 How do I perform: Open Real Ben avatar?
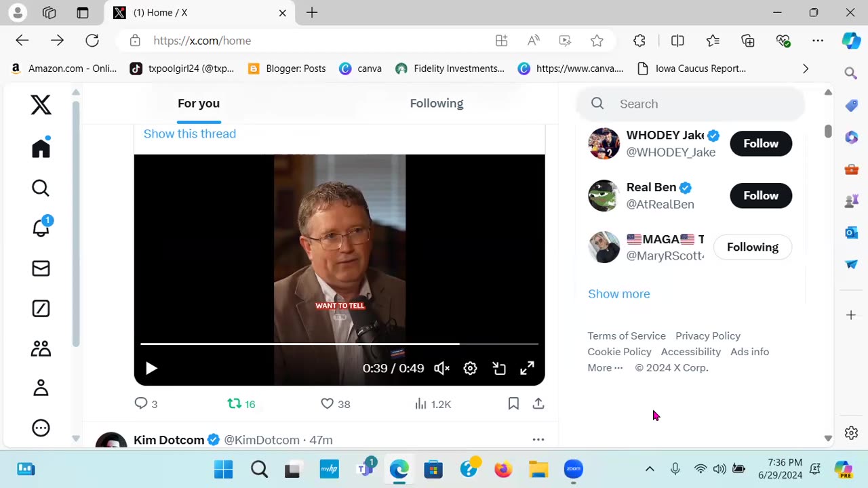(x=604, y=196)
